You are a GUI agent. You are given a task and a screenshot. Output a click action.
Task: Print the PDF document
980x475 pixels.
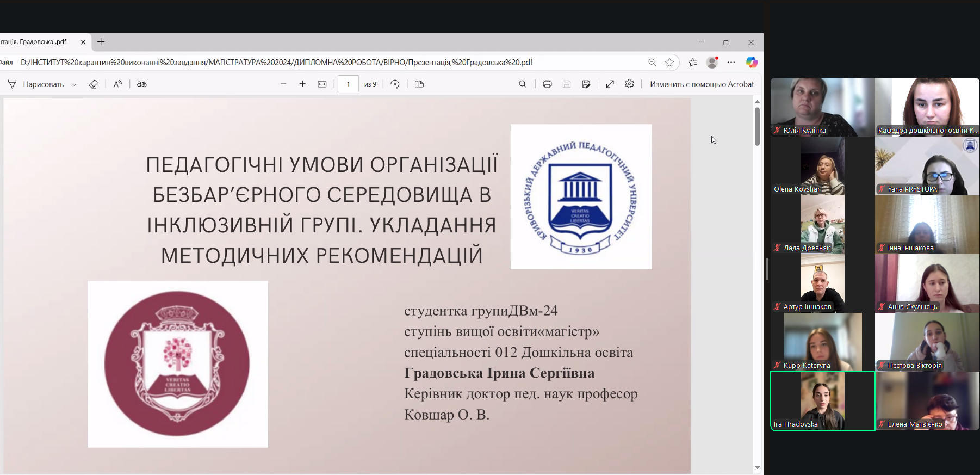pos(547,84)
